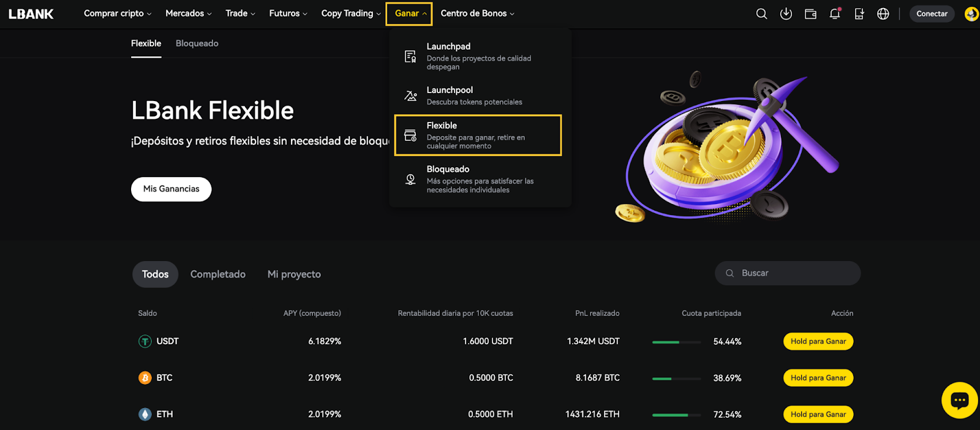Open the wallet icon in the header
The height and width of the screenshot is (430, 980).
(x=810, y=13)
